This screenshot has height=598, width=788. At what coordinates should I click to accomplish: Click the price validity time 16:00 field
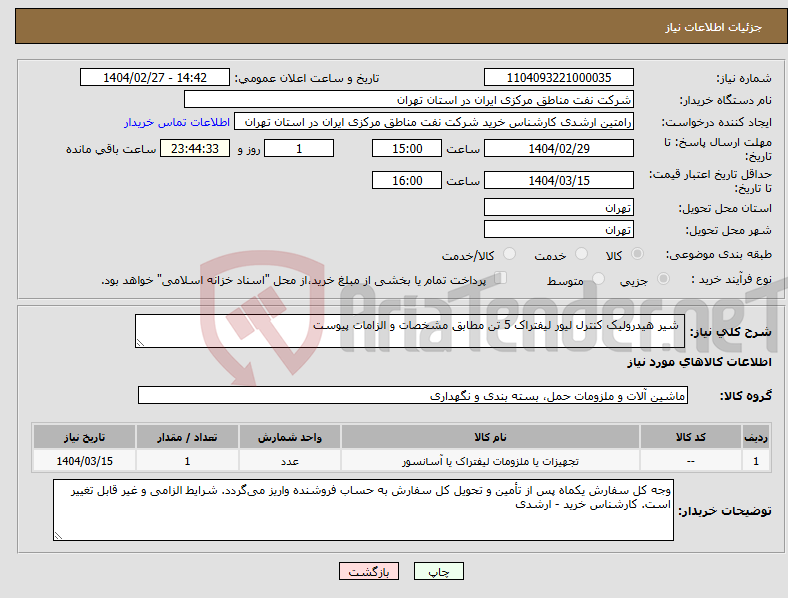pyautogui.click(x=407, y=180)
